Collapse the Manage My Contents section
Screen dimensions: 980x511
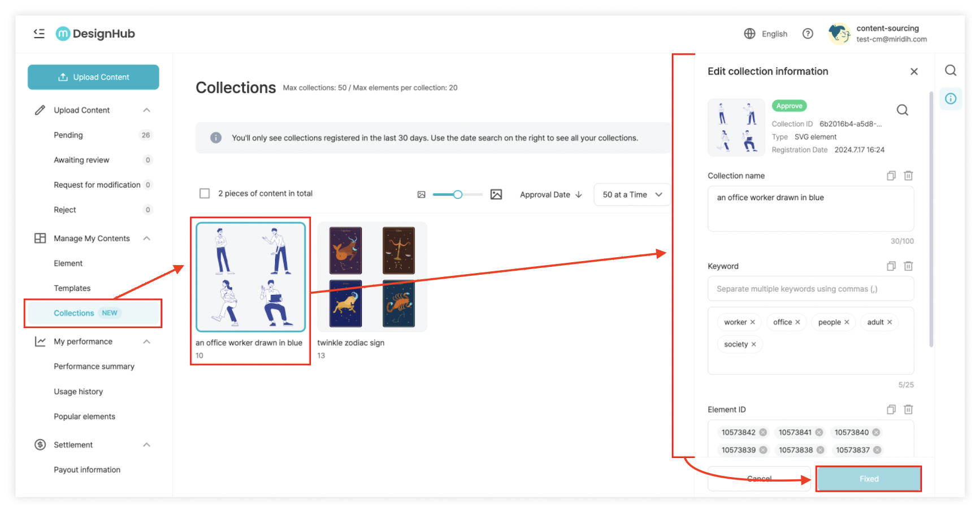[147, 239]
